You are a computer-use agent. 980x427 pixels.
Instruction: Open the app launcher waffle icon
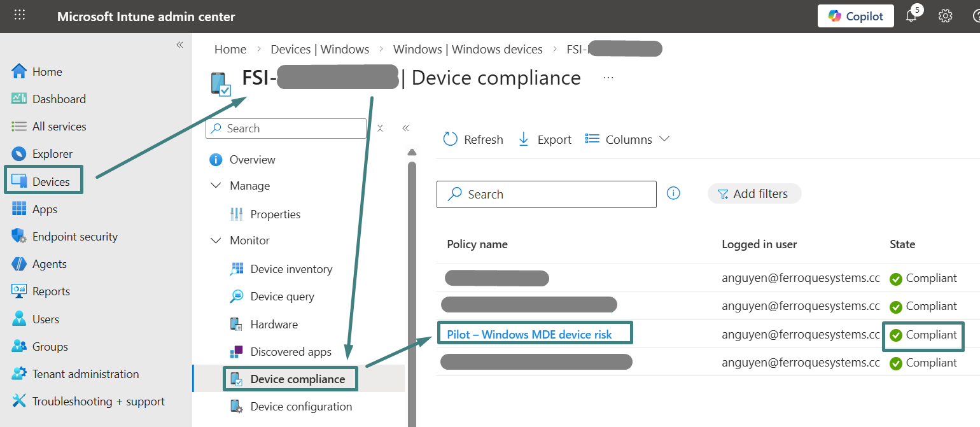tap(20, 15)
